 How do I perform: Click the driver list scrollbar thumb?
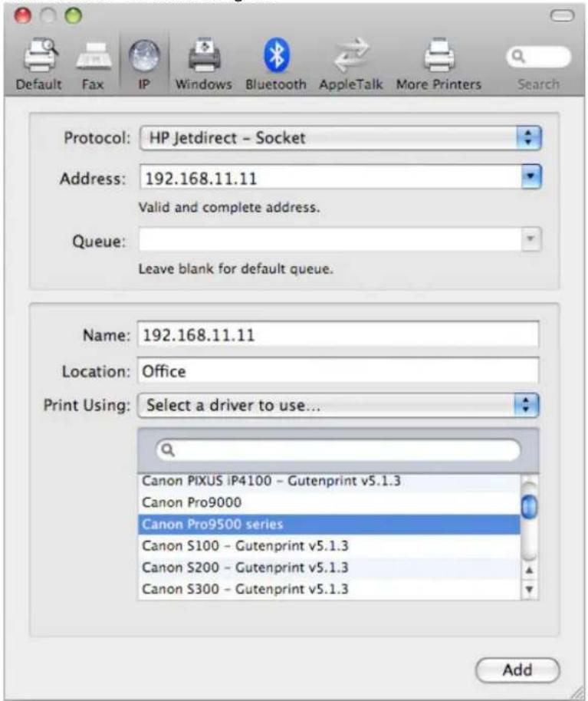(530, 506)
